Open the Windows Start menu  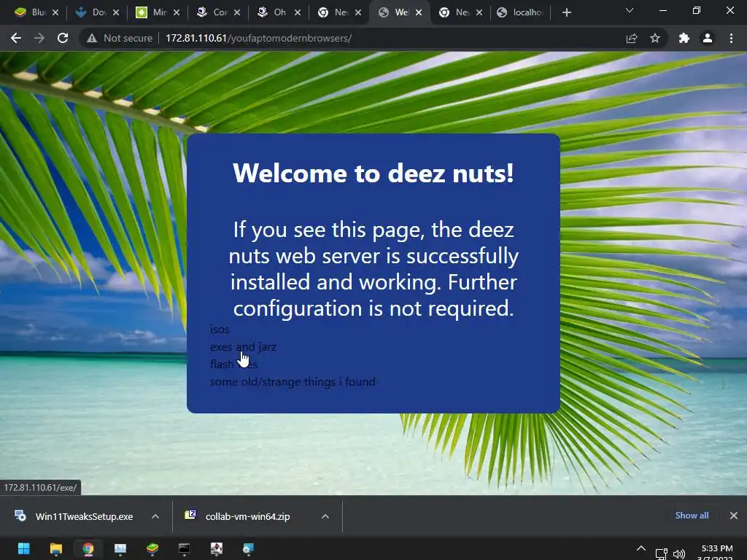[x=24, y=548]
